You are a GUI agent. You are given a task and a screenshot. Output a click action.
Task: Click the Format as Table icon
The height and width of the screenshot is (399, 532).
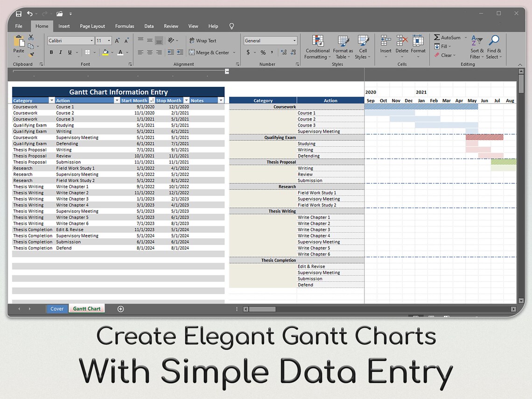(x=343, y=47)
